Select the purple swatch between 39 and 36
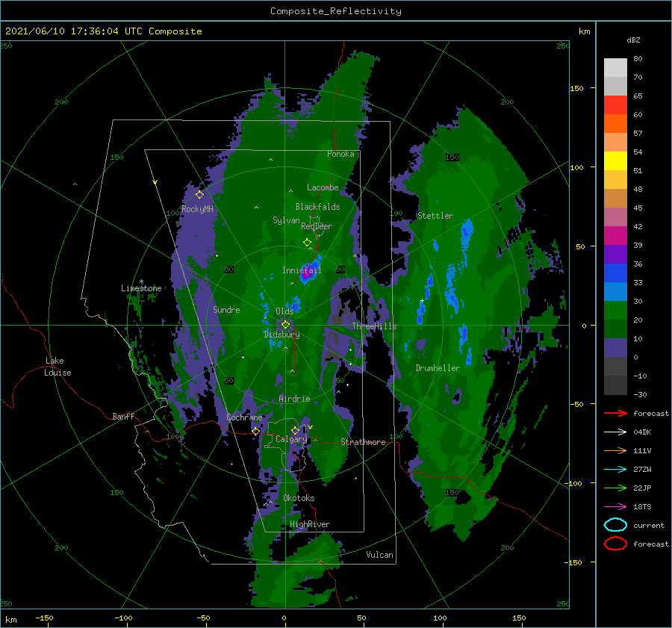Screen dimensions: 672x628 tap(615, 254)
